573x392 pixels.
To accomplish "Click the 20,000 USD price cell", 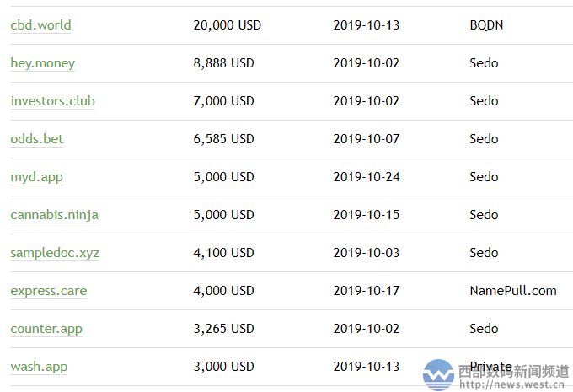I will point(228,25).
